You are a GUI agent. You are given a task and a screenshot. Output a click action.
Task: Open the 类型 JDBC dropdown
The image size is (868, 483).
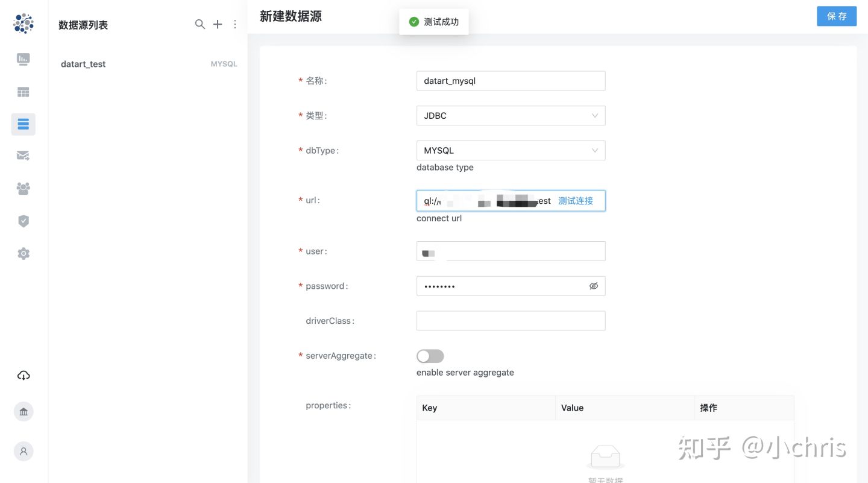[511, 116]
